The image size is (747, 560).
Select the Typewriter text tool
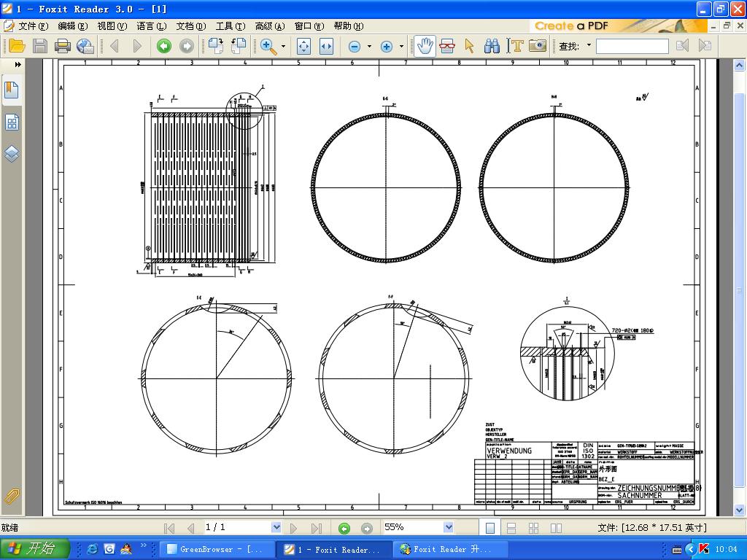pos(514,46)
